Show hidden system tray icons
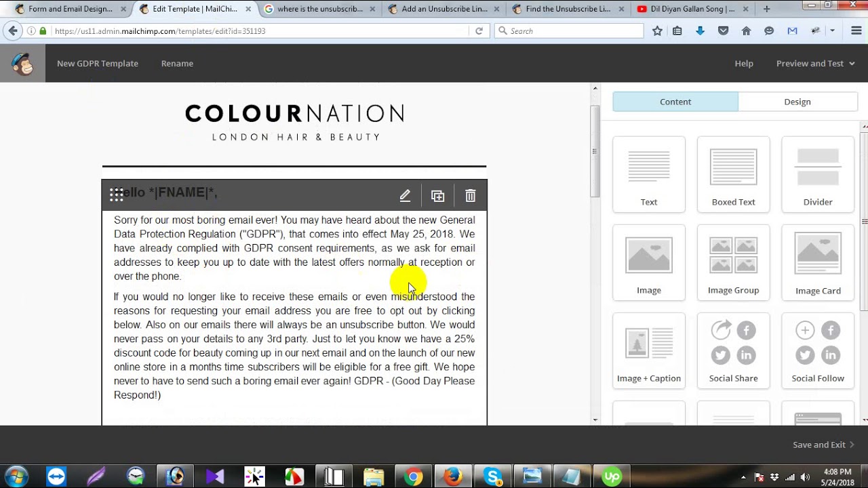Screen dimensions: 868x488 pos(743,477)
